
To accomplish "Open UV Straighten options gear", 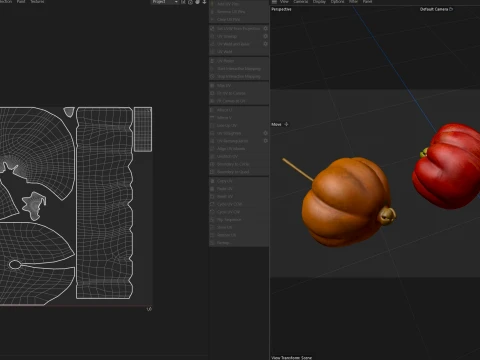I will point(266,133).
